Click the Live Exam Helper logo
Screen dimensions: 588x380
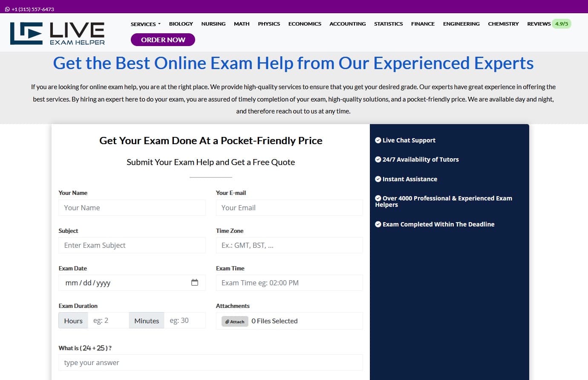57,32
